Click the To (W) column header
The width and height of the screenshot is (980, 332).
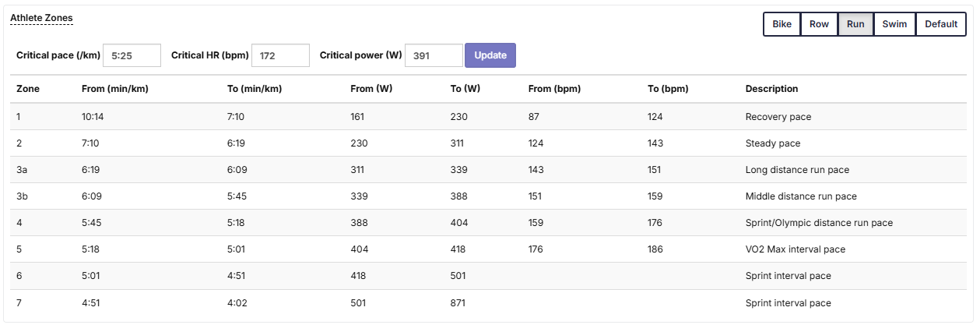coord(465,89)
